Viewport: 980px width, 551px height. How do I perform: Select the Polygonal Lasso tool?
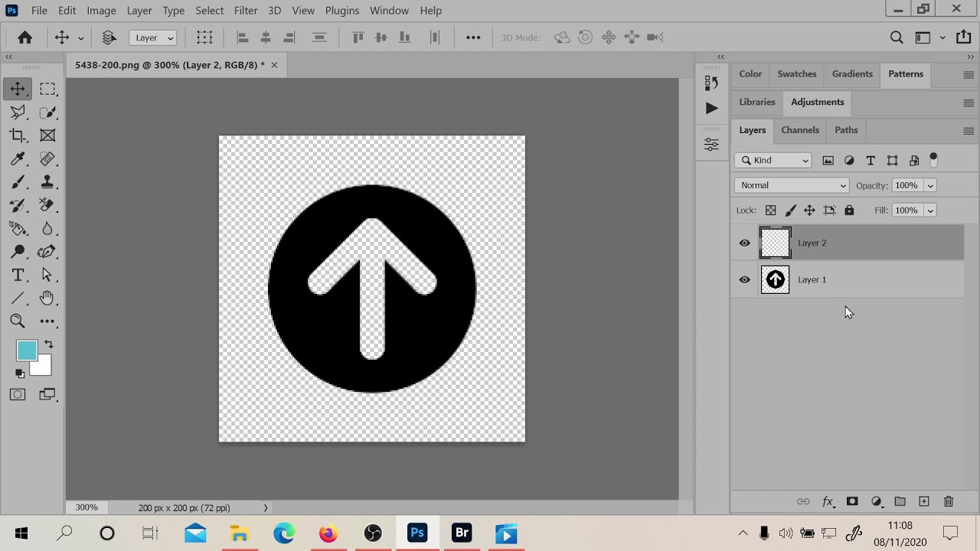(18, 112)
